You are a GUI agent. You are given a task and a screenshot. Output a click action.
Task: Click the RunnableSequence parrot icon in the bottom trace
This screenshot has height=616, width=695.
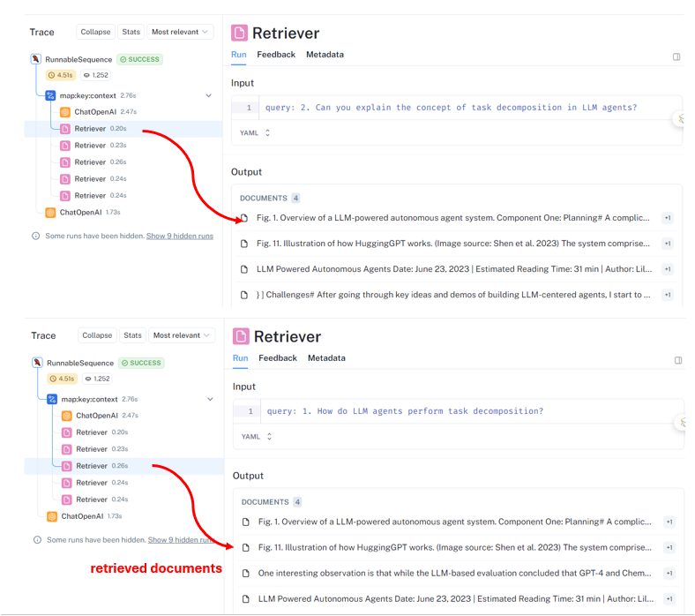click(38, 363)
